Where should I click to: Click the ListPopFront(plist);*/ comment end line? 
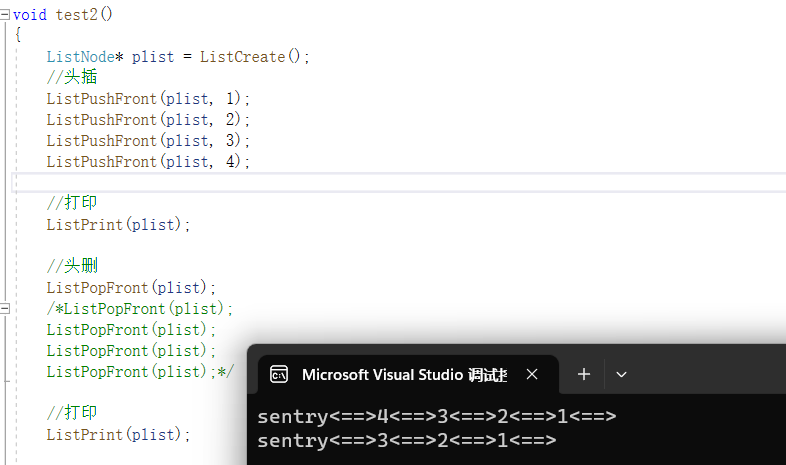[140, 372]
